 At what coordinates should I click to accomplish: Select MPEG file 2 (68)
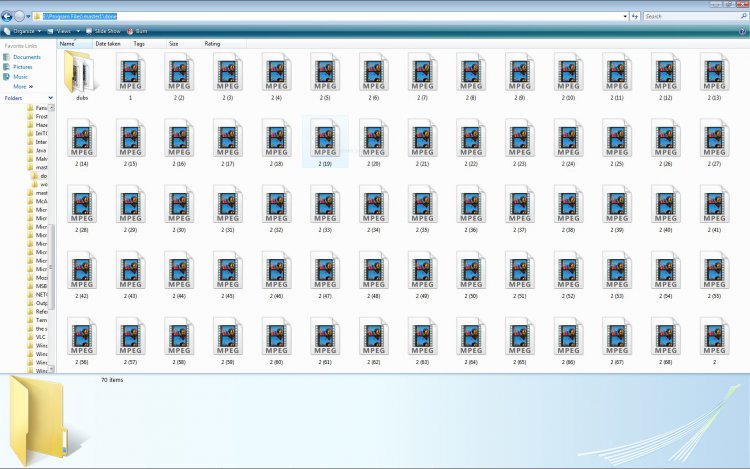pyautogui.click(x=665, y=336)
